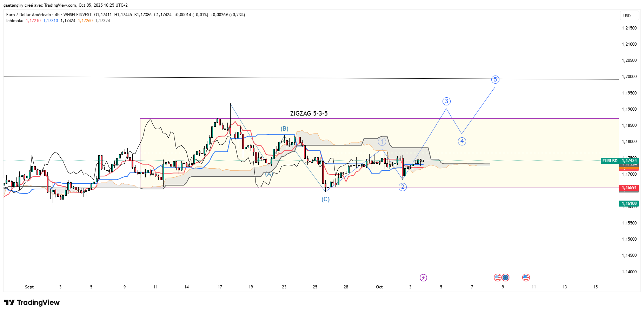Viewport: 644px width, 313px height.
Task: Click the (B) wave label
Action: [284, 129]
